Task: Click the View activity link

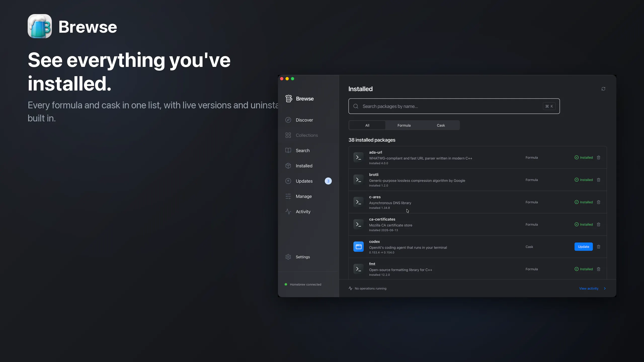Action: 589,288
